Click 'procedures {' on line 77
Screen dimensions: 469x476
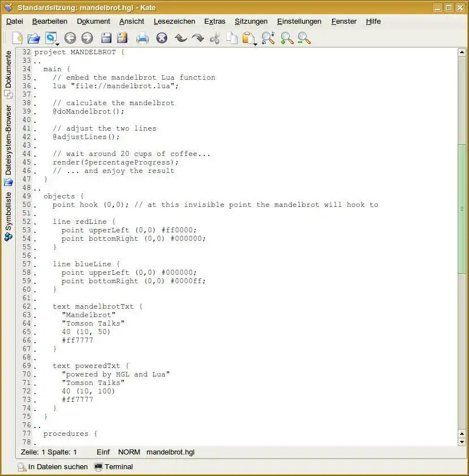[x=70, y=434]
